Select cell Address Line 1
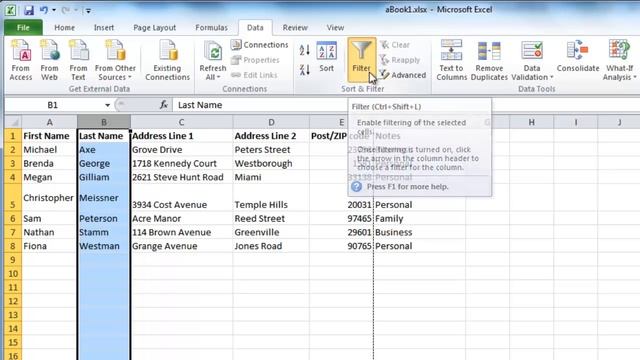This screenshot has height=360, width=640. pos(182,136)
